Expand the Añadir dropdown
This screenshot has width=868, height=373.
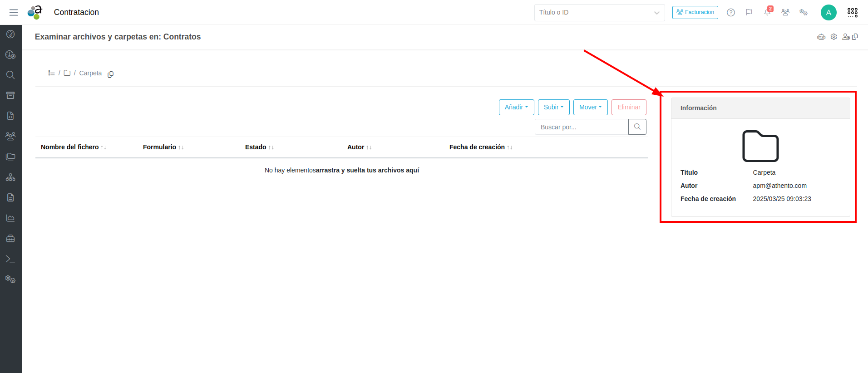point(516,107)
